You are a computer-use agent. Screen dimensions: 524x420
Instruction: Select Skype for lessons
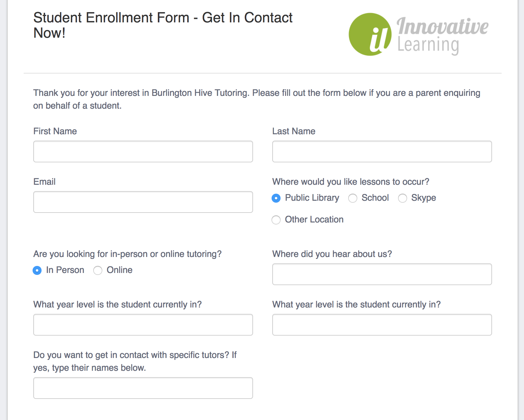point(403,198)
